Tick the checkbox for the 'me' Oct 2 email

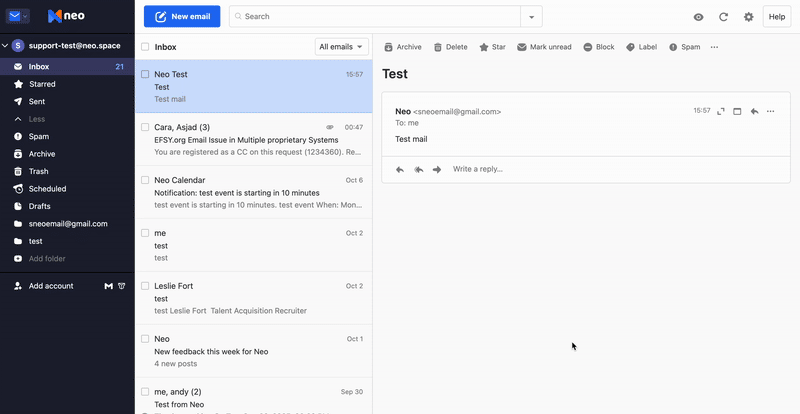pos(145,233)
